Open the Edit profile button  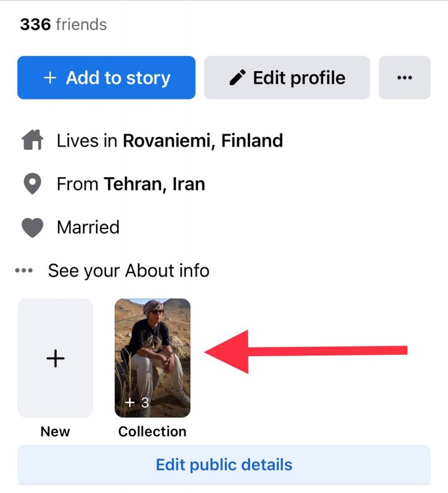point(287,78)
